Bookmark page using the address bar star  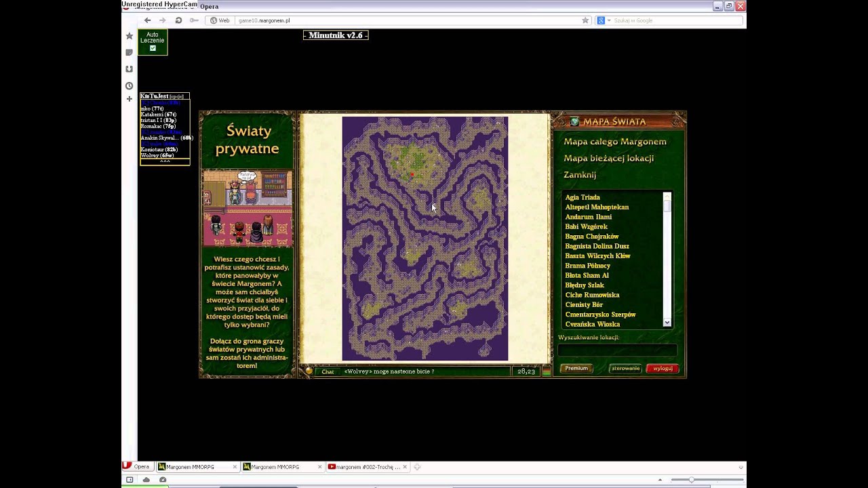(585, 20)
